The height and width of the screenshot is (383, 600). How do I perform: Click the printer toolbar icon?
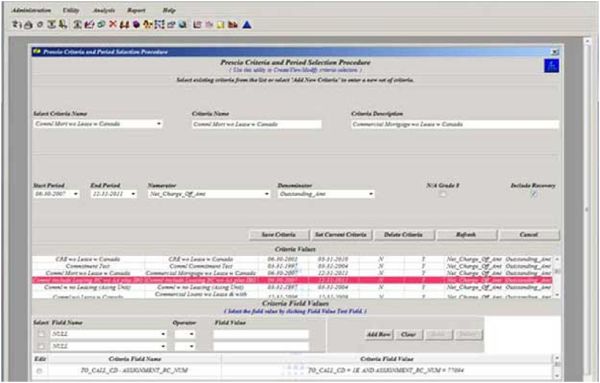tap(28, 25)
